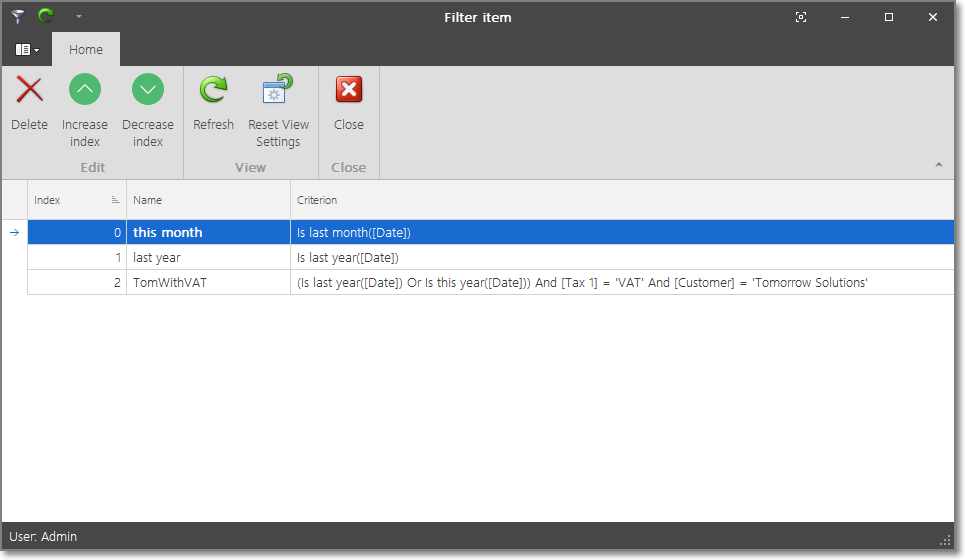Click the 'User: Admin' status bar text
965x560 pixels.
tap(43, 537)
